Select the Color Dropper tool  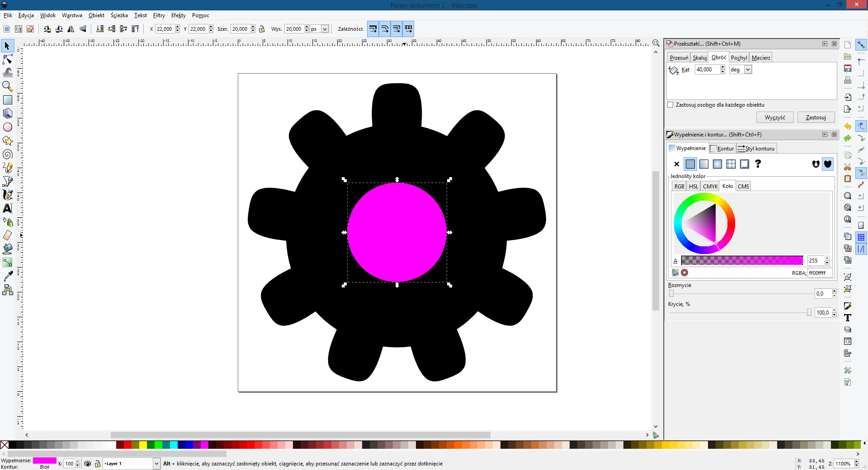8,276
